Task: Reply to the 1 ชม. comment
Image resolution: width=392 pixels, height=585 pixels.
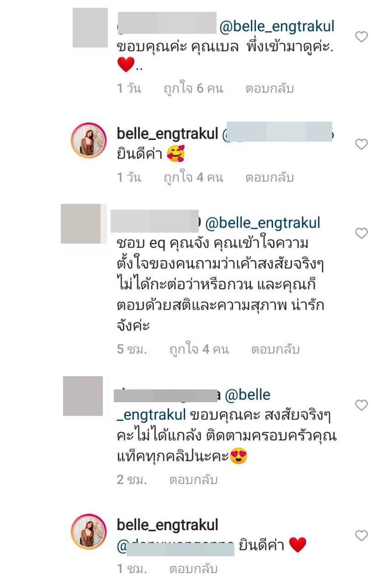Action: (x=193, y=569)
